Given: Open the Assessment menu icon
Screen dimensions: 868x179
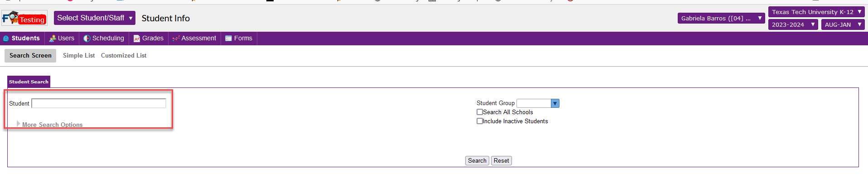Looking at the screenshot, I should coord(176,39).
